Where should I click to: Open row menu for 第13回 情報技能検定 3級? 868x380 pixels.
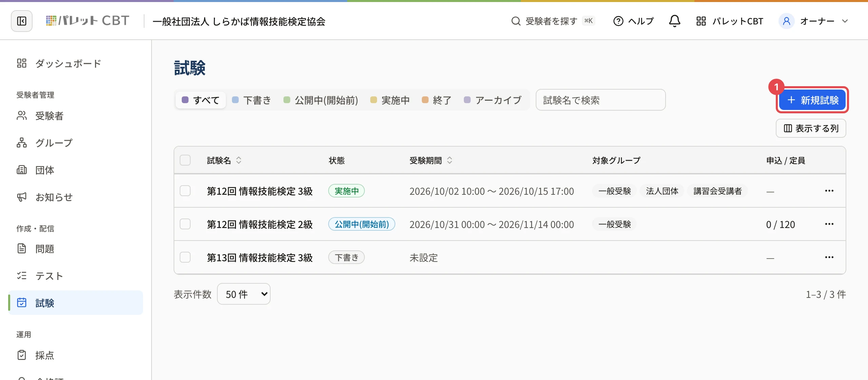click(x=829, y=257)
